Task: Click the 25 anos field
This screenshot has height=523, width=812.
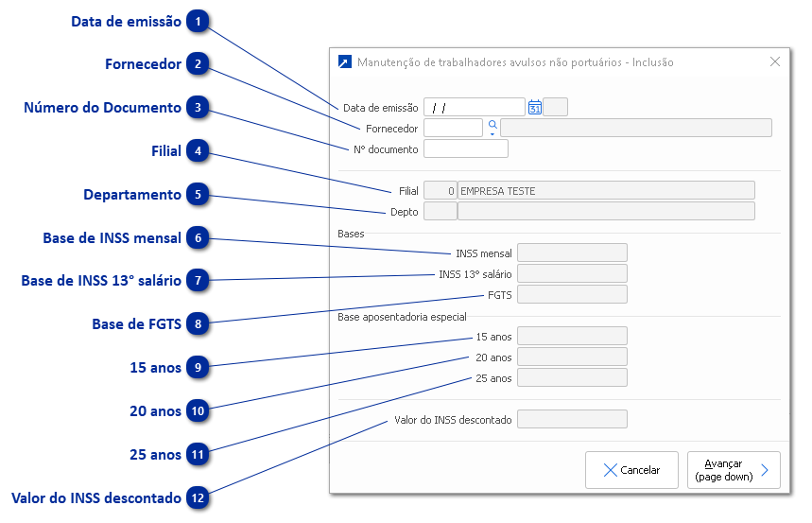Action: pos(572,378)
